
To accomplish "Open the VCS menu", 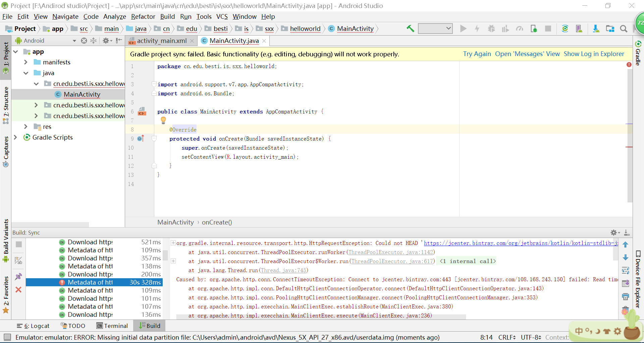I will [x=222, y=16].
